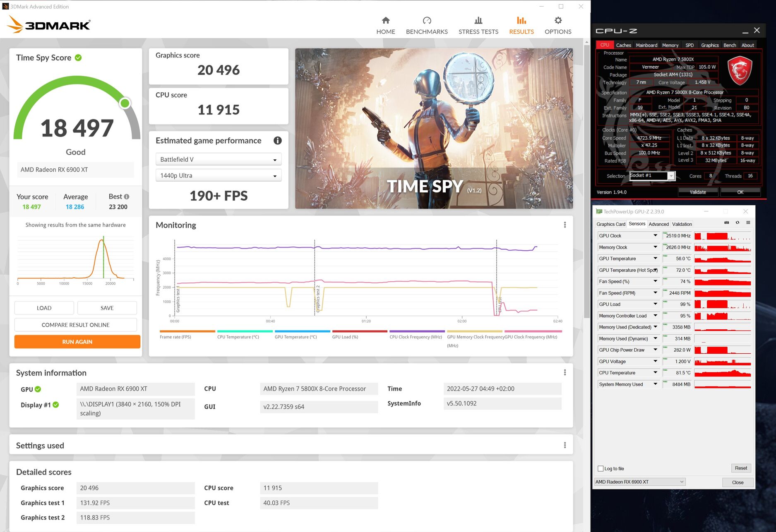Click the Graphics test 2 marker on timeline
This screenshot has height=532, width=776.
point(317,298)
